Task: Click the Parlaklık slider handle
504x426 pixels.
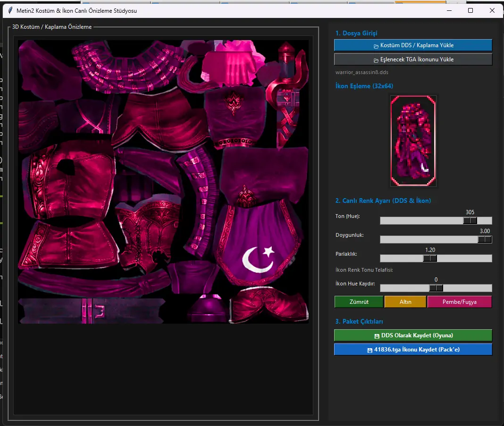Action: (430, 259)
